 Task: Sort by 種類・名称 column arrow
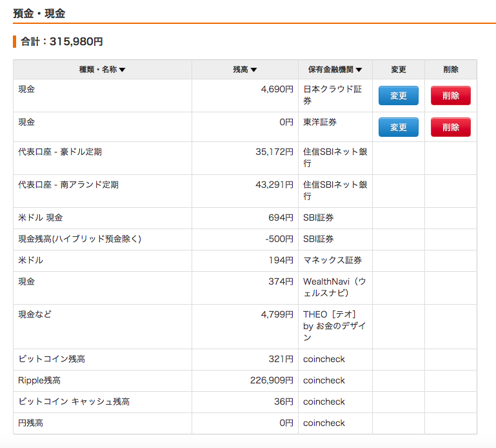(x=122, y=70)
